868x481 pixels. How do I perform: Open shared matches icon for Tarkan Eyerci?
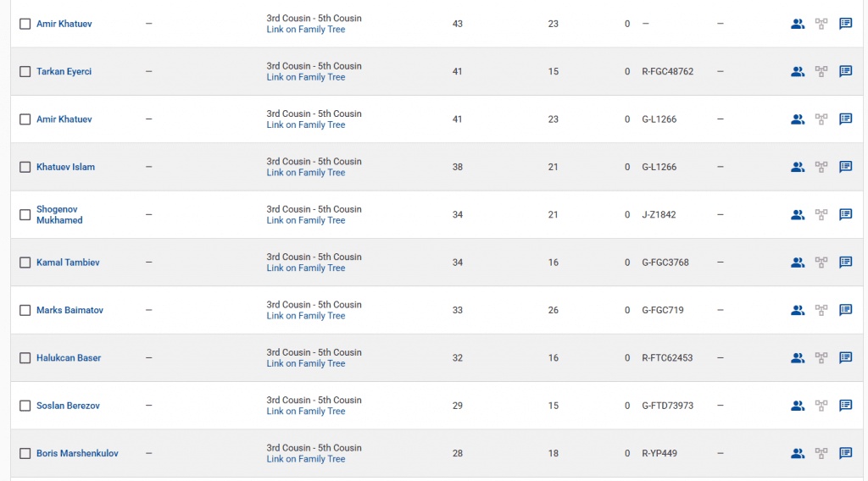tap(797, 72)
